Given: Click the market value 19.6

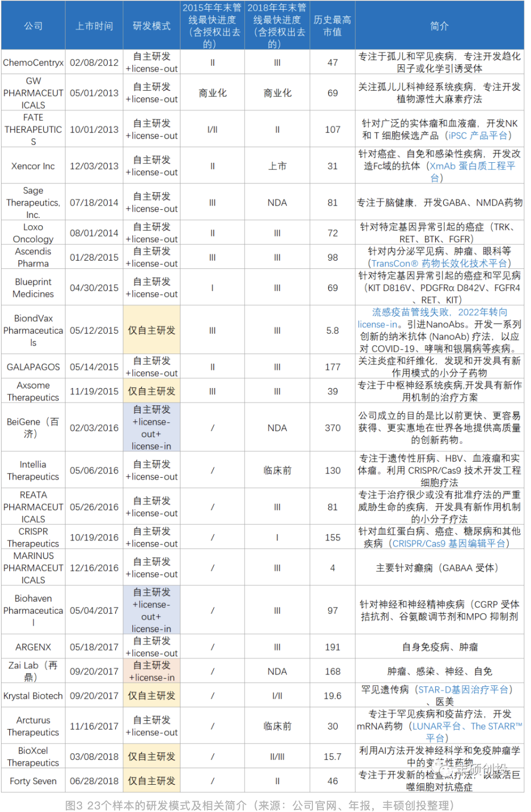Looking at the screenshot, I should (333, 696).
